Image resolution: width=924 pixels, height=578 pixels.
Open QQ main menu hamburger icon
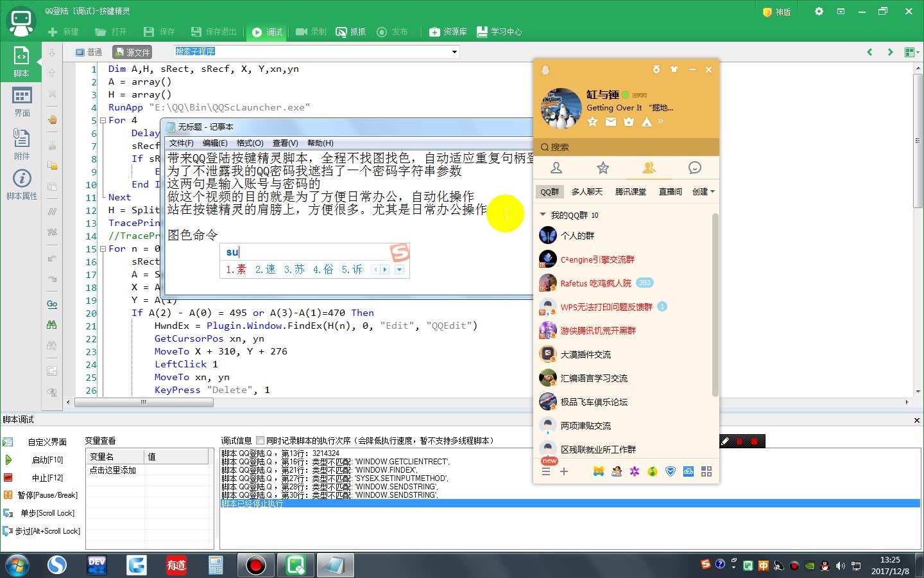546,471
